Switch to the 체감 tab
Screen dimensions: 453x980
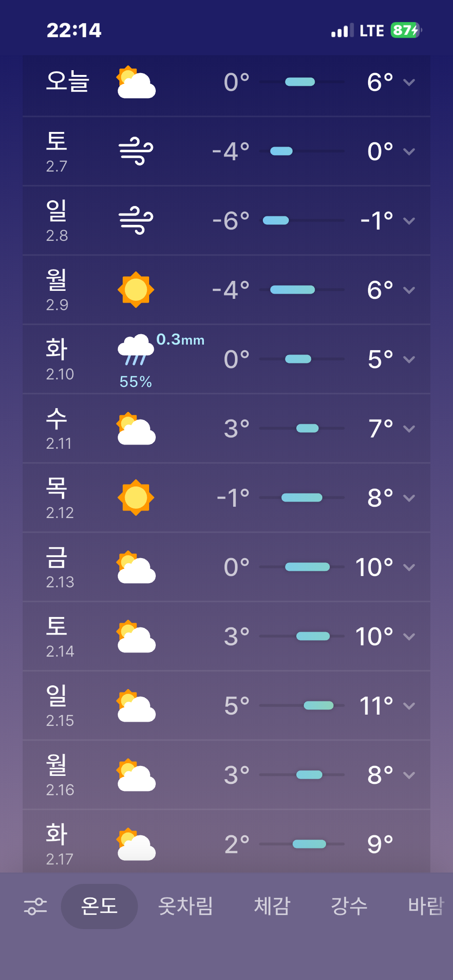(272, 906)
